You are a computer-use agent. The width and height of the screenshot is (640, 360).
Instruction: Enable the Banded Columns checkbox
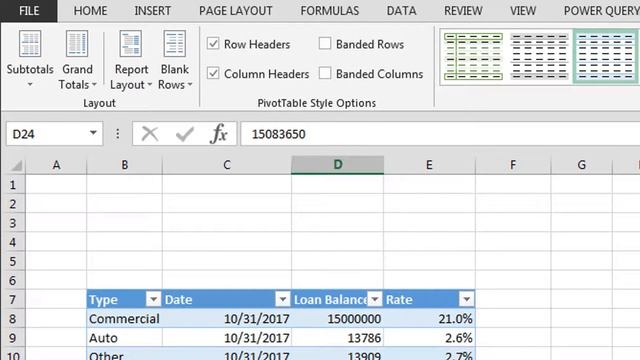point(325,73)
